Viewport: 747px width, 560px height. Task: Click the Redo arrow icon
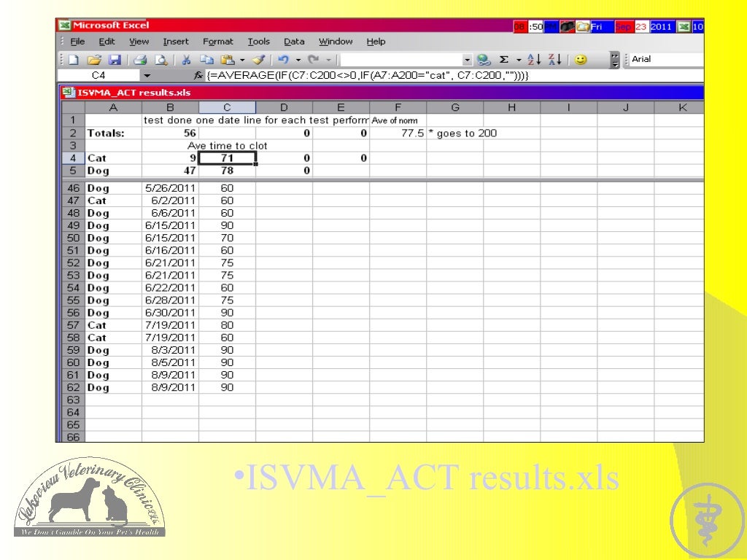click(x=314, y=60)
